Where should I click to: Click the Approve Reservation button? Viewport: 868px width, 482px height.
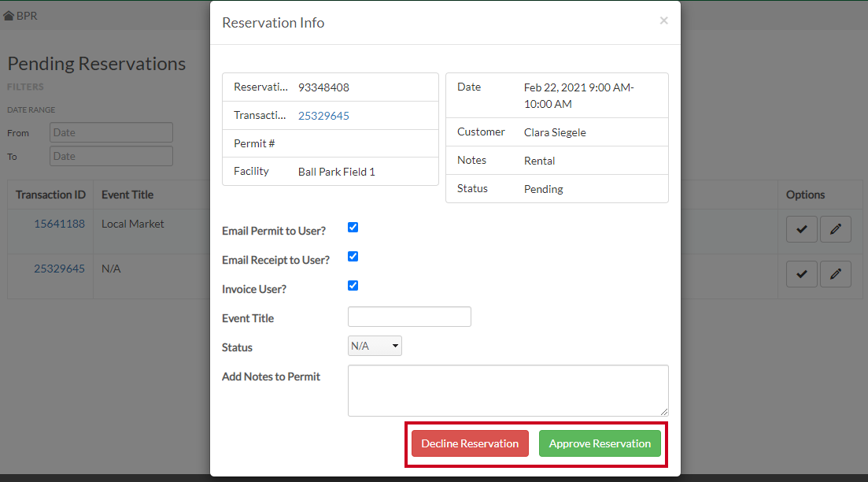[600, 443]
